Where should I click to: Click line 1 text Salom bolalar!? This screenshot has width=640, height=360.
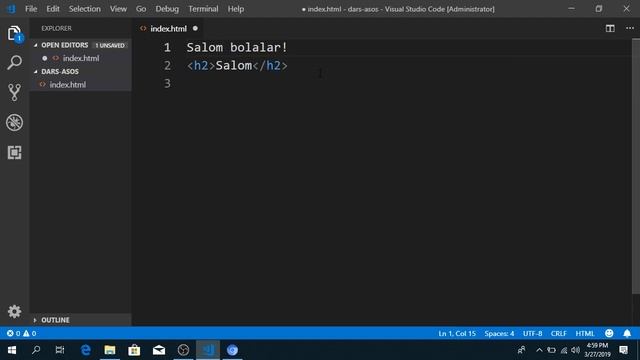point(237,47)
